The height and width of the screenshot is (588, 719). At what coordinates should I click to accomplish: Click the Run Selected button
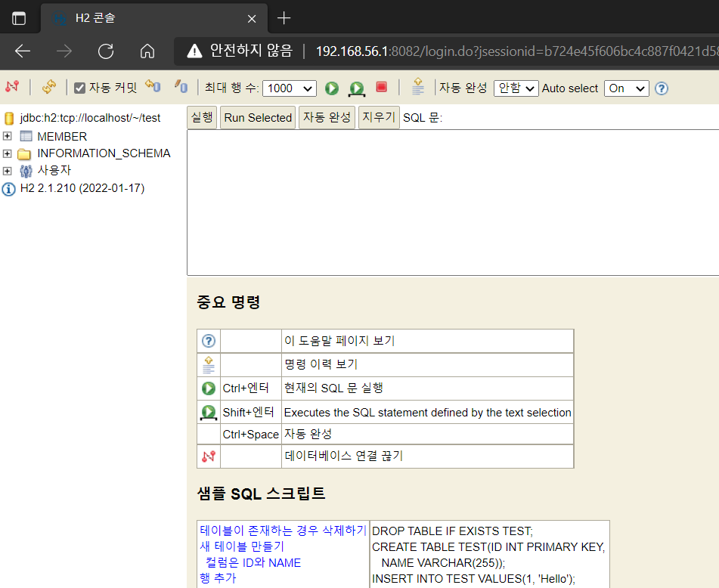258,117
